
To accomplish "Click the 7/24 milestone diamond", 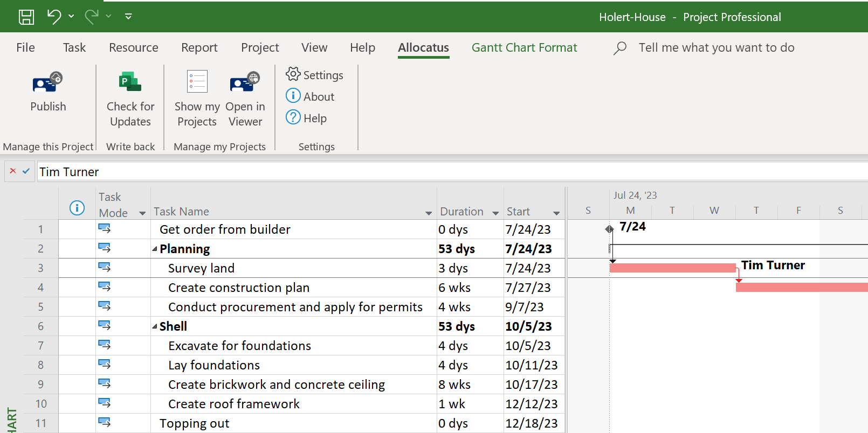I will coord(609,229).
